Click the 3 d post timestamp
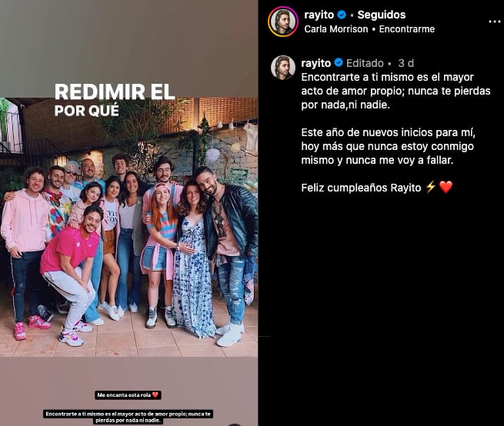This screenshot has width=504, height=426. (406, 63)
